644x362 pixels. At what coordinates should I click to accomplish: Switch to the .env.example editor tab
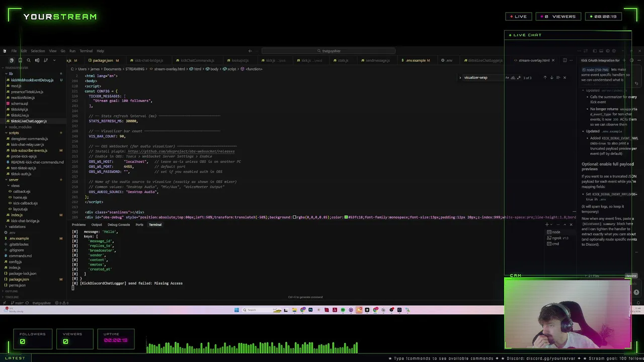pyautogui.click(x=416, y=60)
